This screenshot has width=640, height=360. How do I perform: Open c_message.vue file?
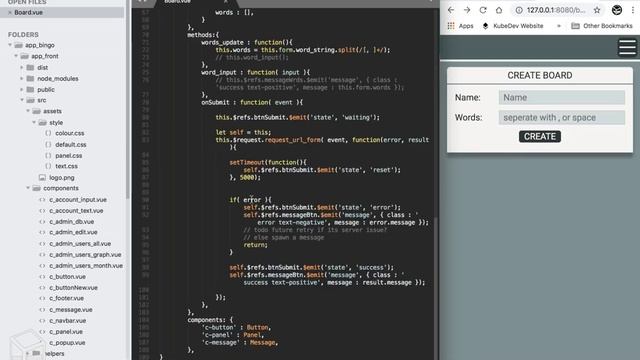[x=71, y=309]
